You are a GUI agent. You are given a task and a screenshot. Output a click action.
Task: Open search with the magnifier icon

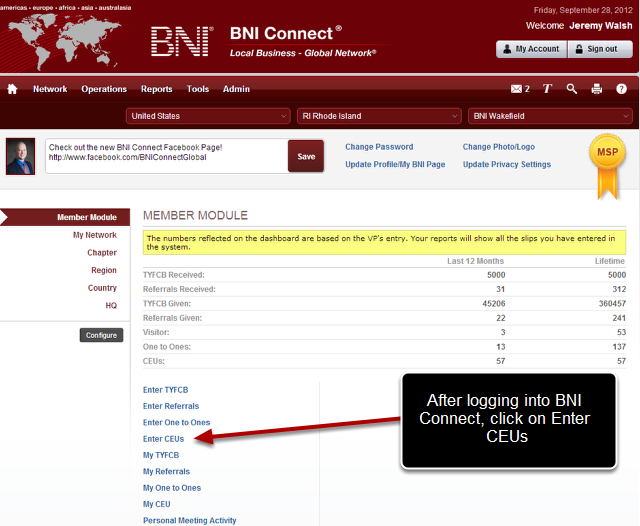point(572,89)
